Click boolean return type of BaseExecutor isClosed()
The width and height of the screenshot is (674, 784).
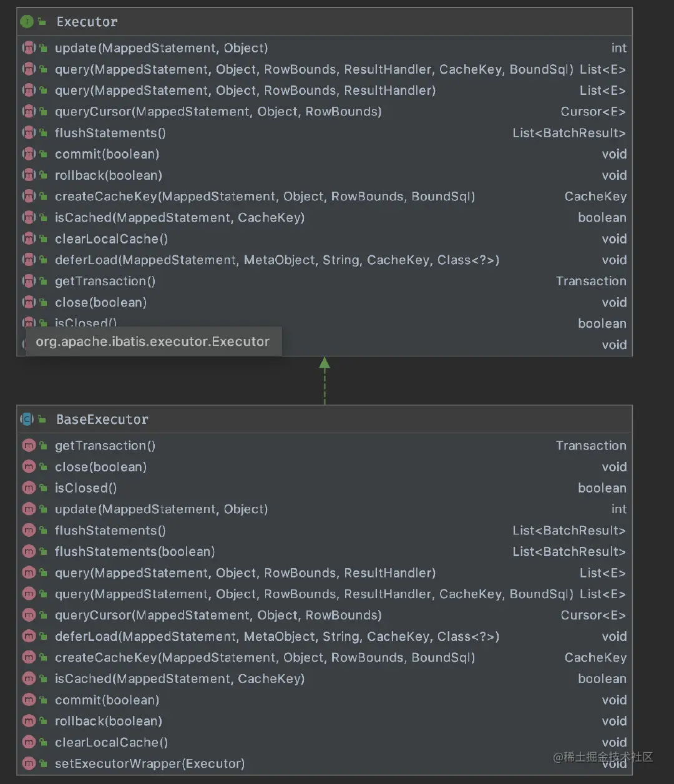click(602, 488)
